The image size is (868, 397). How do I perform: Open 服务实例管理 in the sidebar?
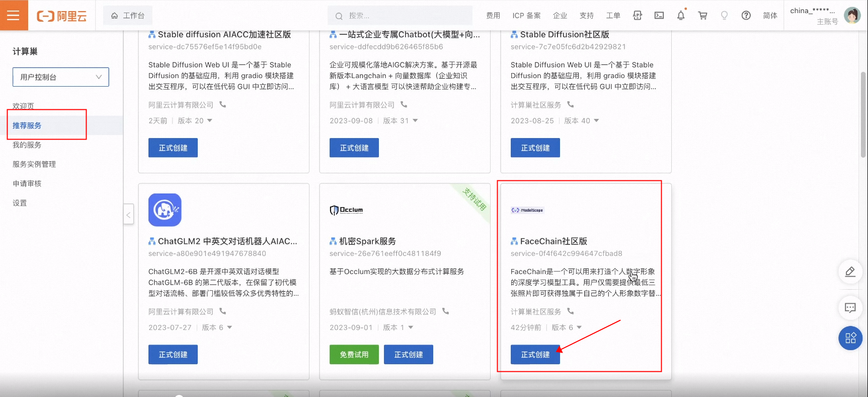coord(34,164)
